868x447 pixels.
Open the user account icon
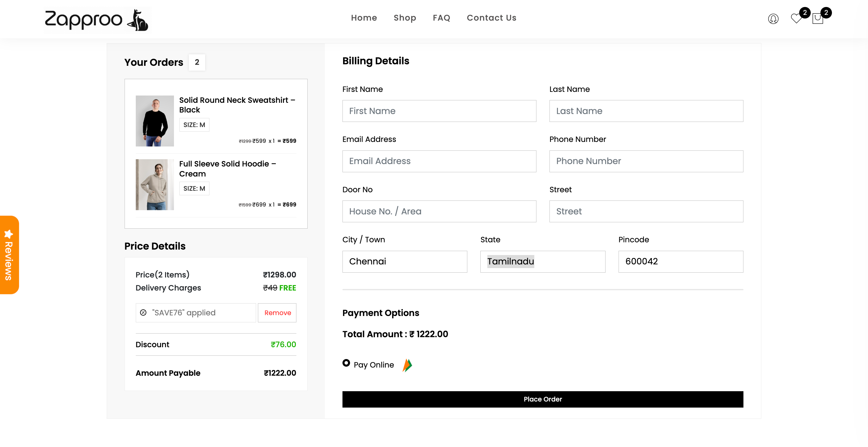773,18
